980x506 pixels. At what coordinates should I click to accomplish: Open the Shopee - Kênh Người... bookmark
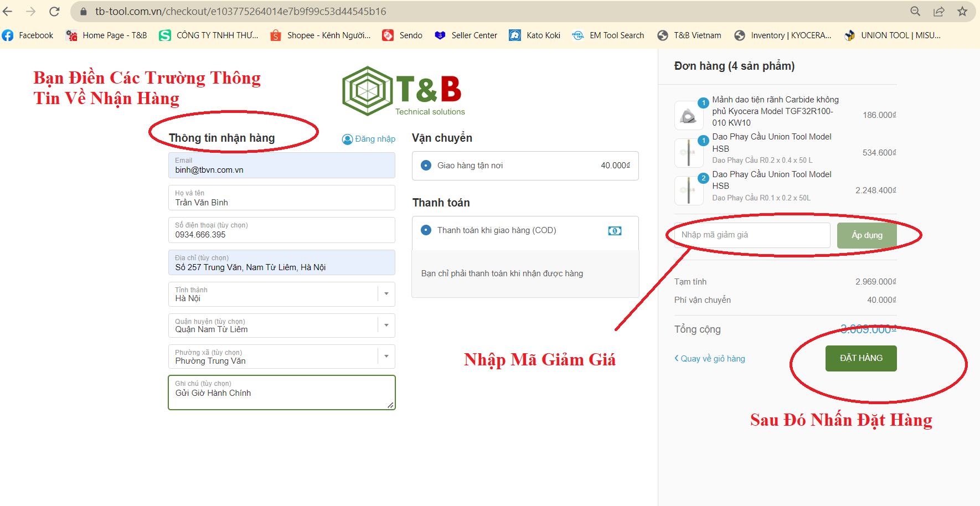pos(321,35)
